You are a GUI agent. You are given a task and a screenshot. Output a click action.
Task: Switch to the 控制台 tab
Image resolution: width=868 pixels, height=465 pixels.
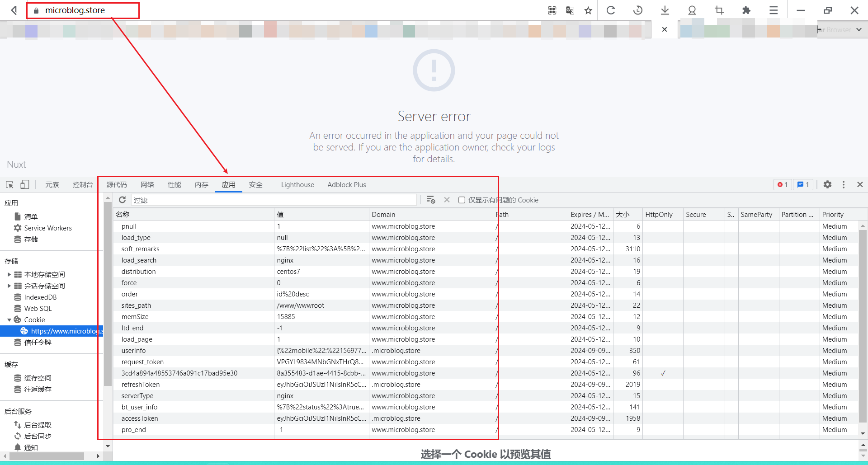point(82,184)
